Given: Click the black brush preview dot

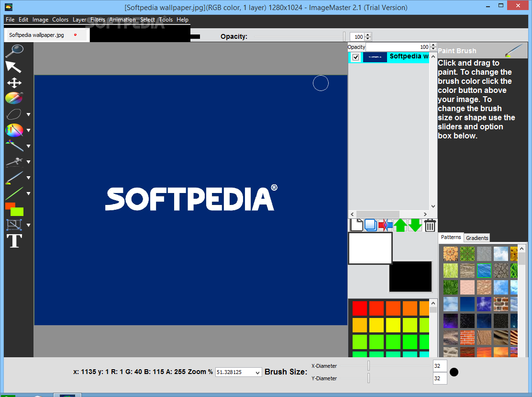Looking at the screenshot, I should tap(454, 372).
